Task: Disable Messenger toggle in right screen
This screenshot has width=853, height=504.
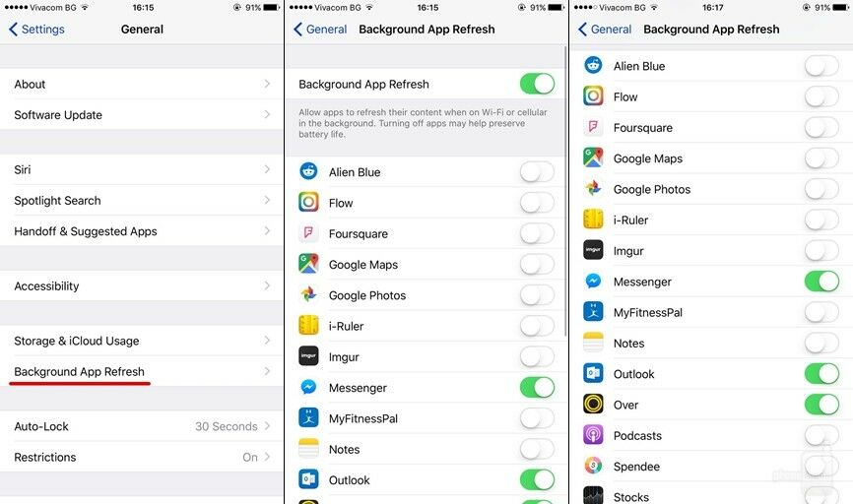Action: 821,282
